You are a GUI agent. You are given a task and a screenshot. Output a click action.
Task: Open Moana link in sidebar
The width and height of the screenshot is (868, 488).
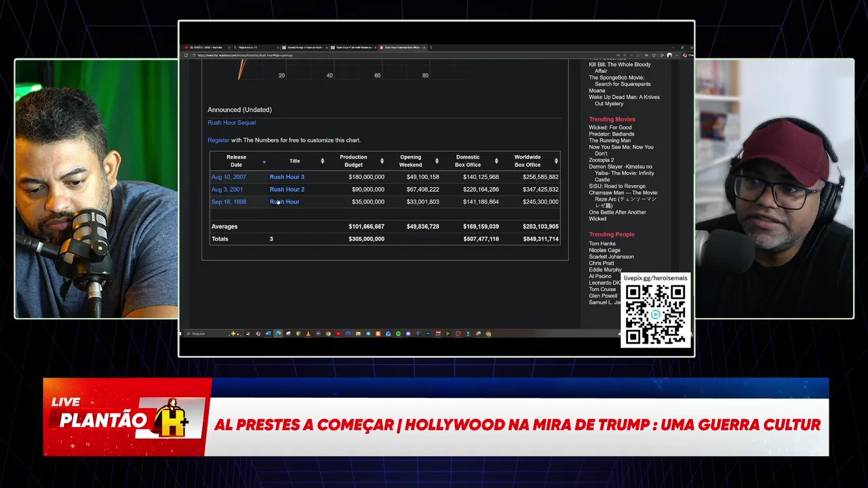(x=597, y=91)
